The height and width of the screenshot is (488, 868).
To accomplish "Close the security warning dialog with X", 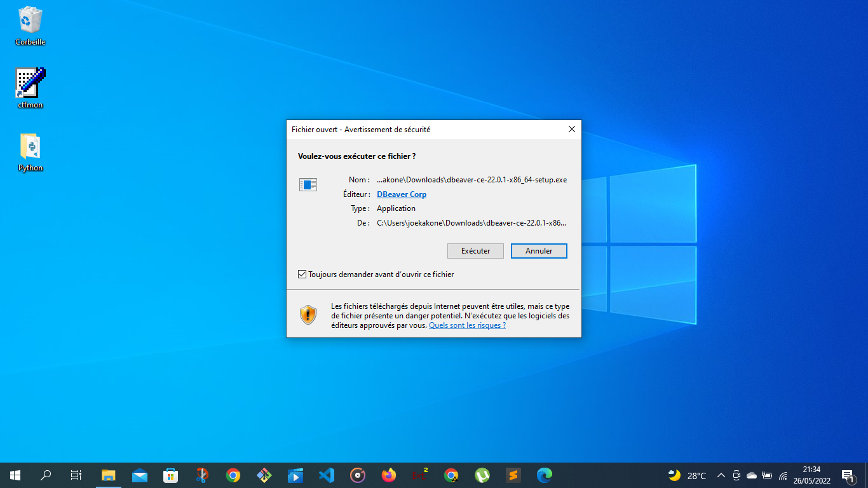I will pos(571,129).
